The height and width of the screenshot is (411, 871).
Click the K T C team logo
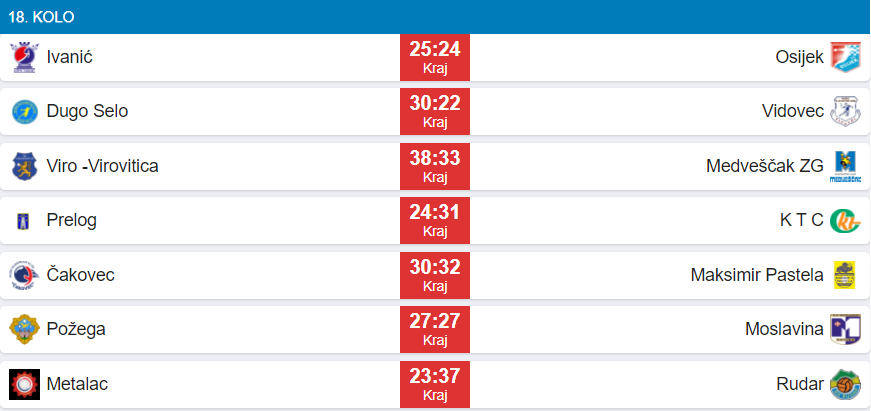845,220
